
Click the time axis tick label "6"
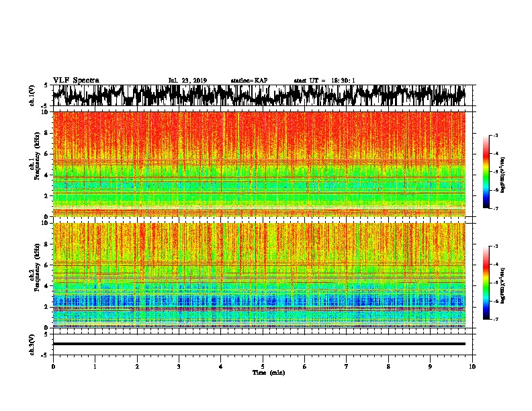[305, 367]
